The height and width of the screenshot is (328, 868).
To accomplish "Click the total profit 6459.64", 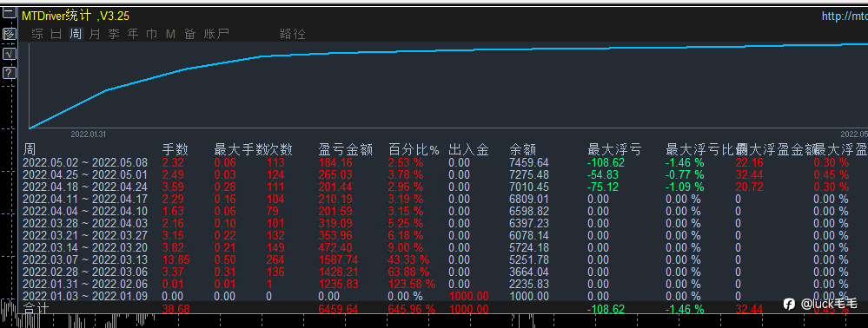I will [338, 309].
